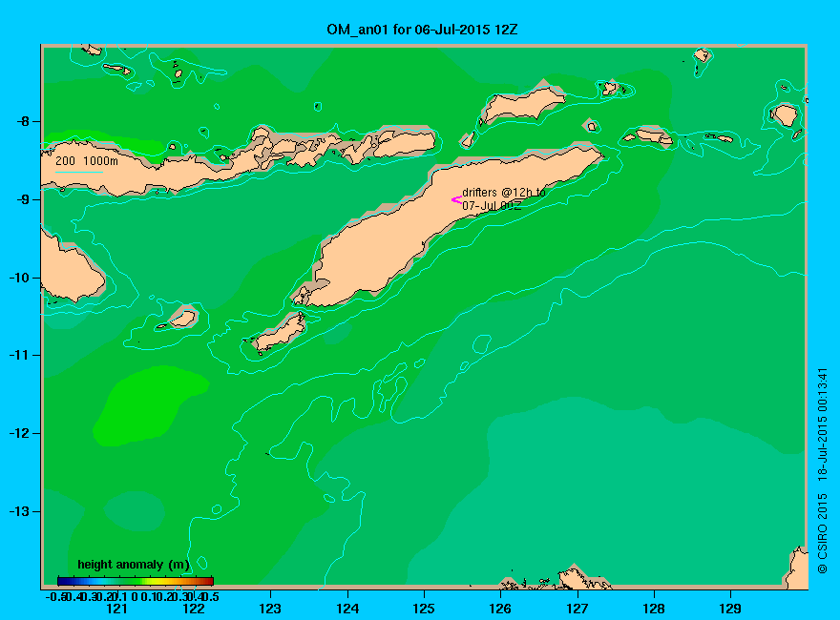Click the longitude label 125
The width and height of the screenshot is (840, 620).
click(424, 609)
